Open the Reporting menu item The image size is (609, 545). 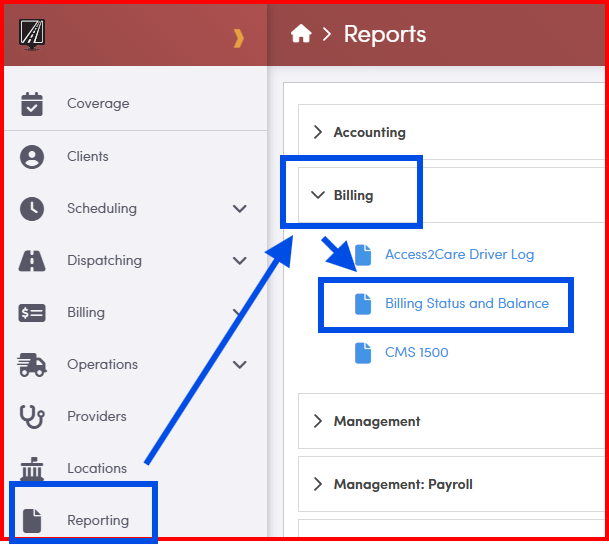point(97,520)
